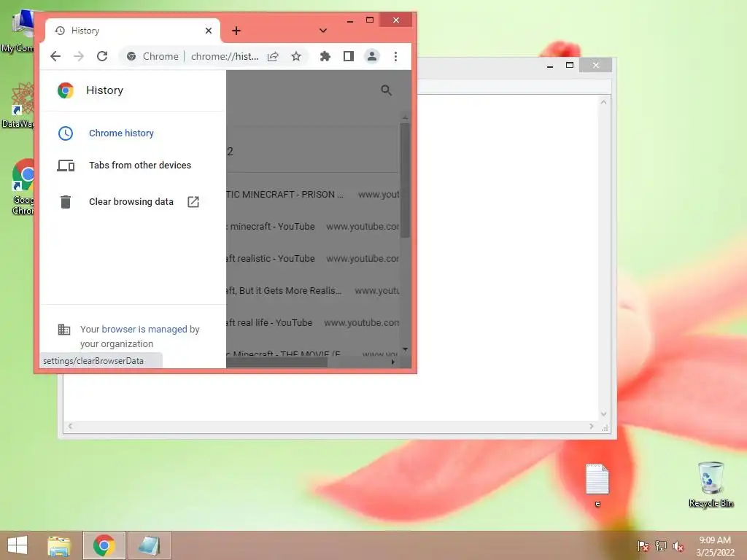Viewport: 747px width, 560px height.
Task: Select the Google Chrome desktop shortcut
Action: click(x=23, y=187)
